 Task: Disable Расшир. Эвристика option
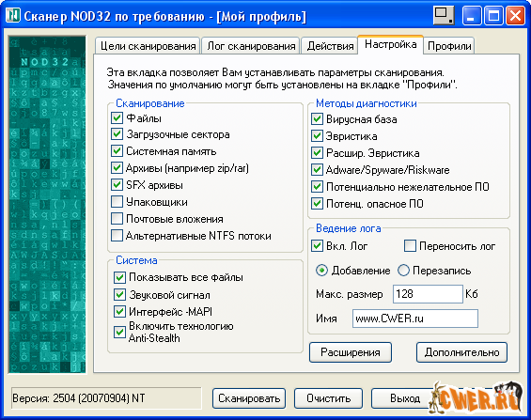(x=317, y=153)
